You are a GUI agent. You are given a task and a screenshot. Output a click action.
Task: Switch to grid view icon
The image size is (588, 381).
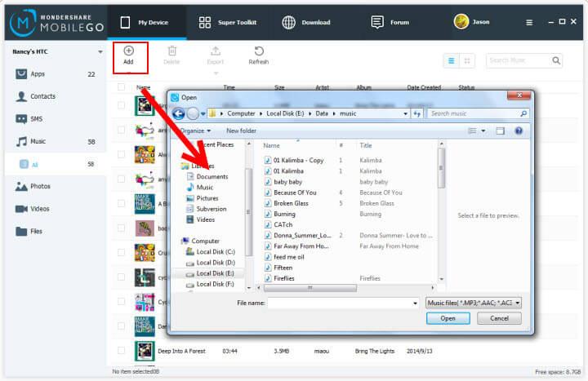(467, 60)
